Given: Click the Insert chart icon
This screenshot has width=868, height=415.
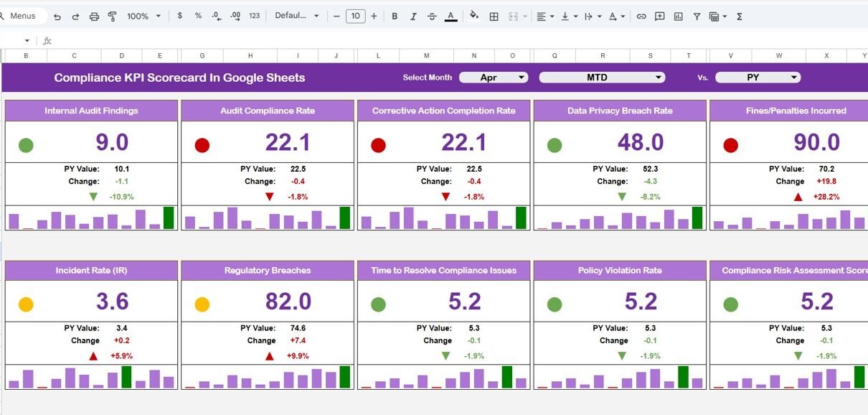Looking at the screenshot, I should (679, 17).
